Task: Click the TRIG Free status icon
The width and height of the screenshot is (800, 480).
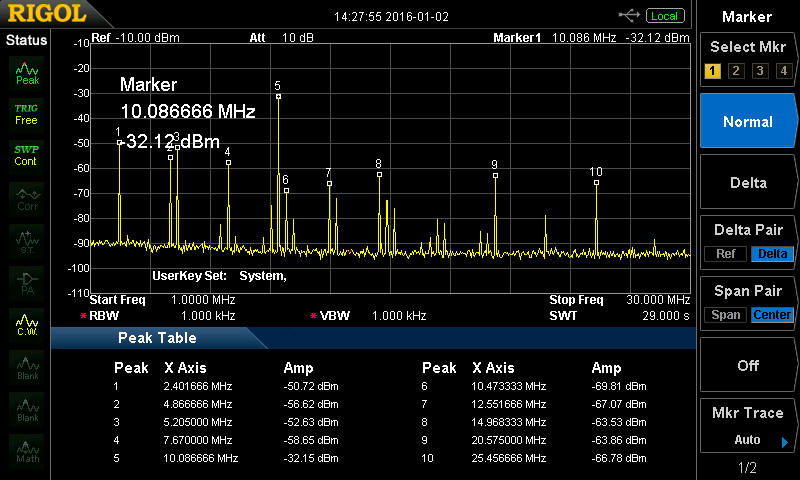Action: 27,113
